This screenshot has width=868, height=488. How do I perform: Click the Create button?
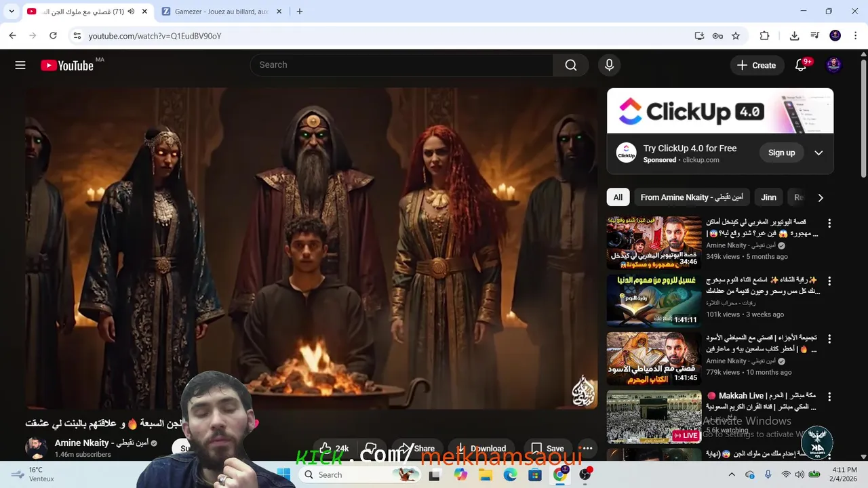(x=756, y=65)
